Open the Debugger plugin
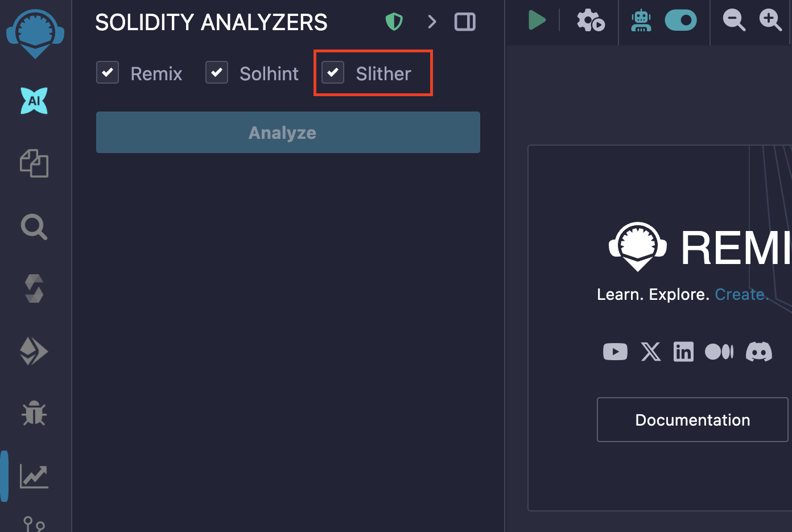Image resolution: width=792 pixels, height=532 pixels. click(34, 413)
